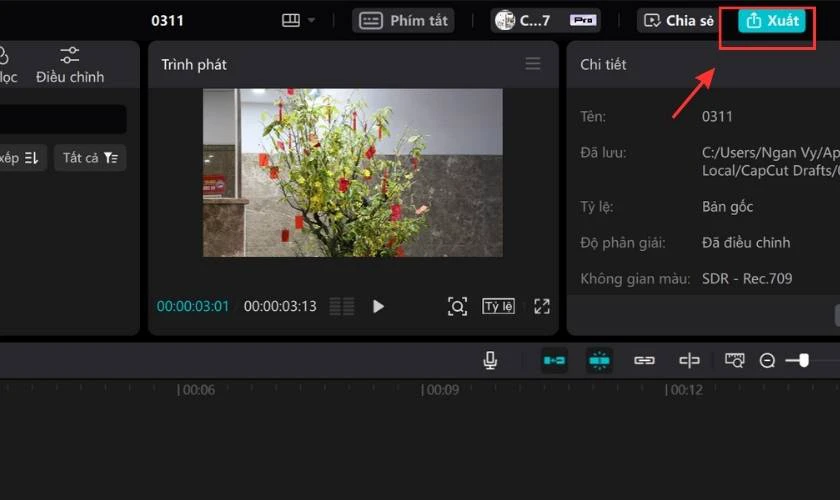Click the video preview thumbnail

pos(352,173)
